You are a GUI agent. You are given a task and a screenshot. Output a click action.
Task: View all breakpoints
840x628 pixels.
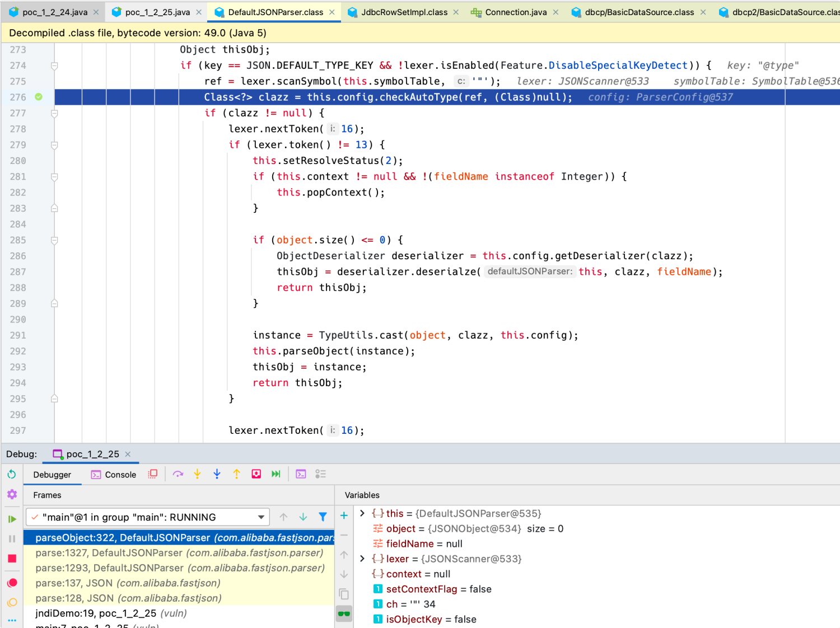(12, 583)
